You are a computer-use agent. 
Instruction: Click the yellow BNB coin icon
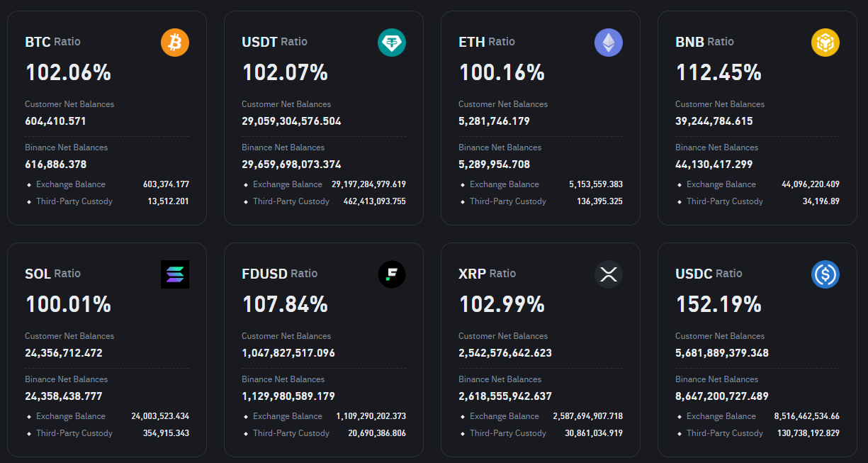pos(825,43)
